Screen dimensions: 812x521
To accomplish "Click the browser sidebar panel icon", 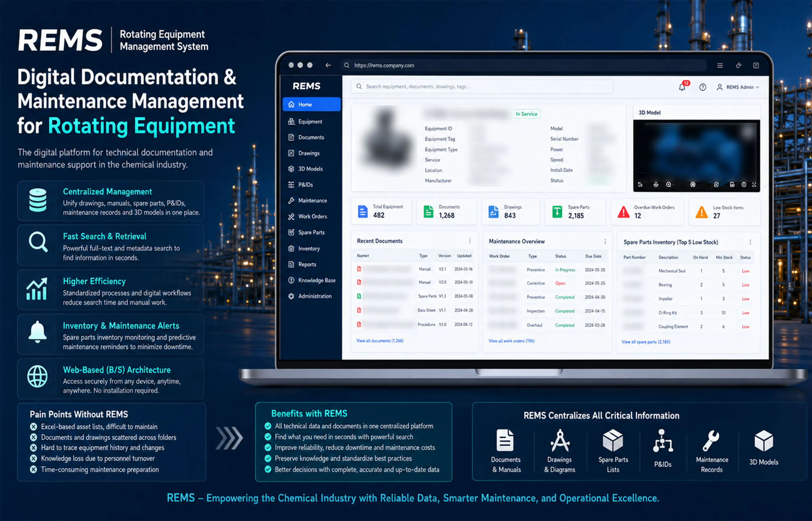I will 756,65.
